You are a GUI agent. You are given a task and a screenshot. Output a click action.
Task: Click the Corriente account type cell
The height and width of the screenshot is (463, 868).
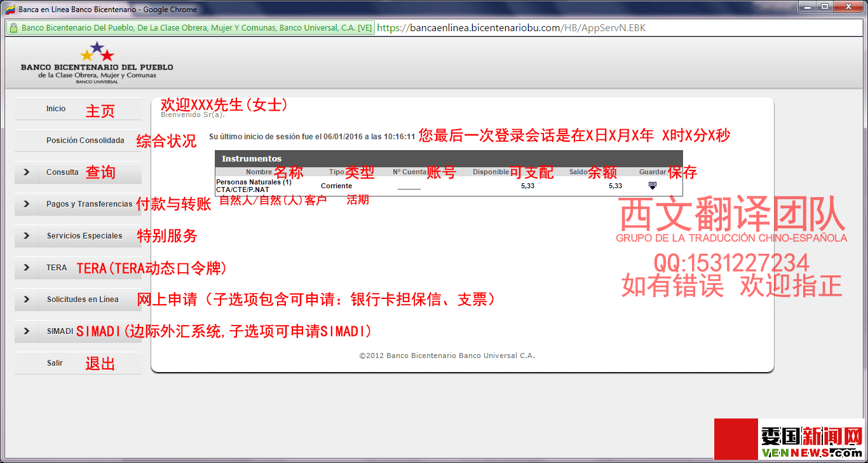point(336,186)
